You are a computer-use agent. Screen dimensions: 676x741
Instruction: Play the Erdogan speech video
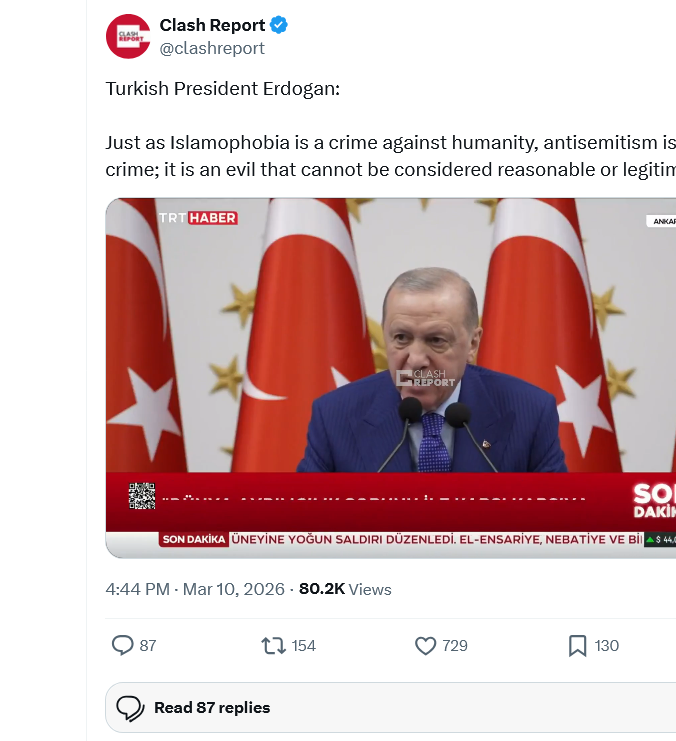pos(390,378)
